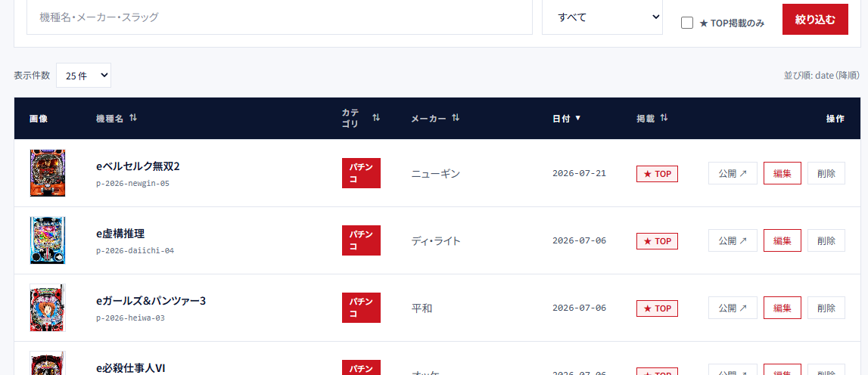
Task: Open the e虚構推理 thumbnail image
Action: (48, 240)
